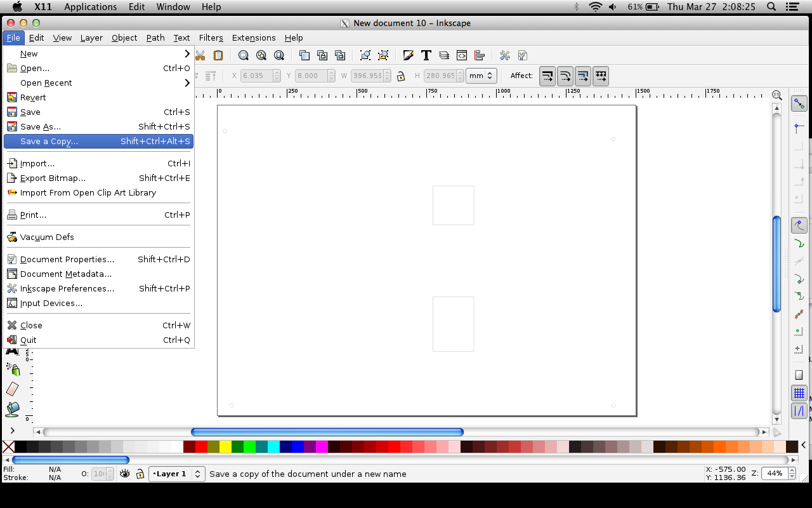
Task: Open the Layers dialog icon
Action: (444, 55)
